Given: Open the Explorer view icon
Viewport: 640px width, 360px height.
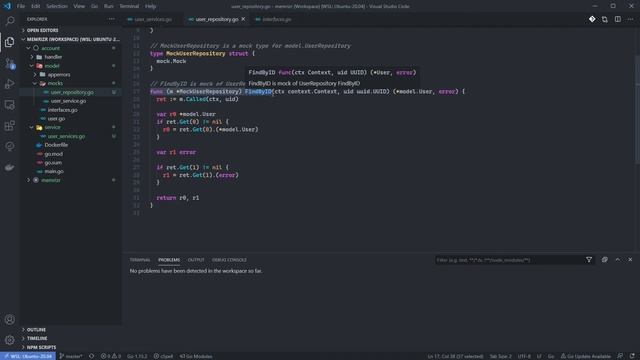Looking at the screenshot, I should click(10, 42).
